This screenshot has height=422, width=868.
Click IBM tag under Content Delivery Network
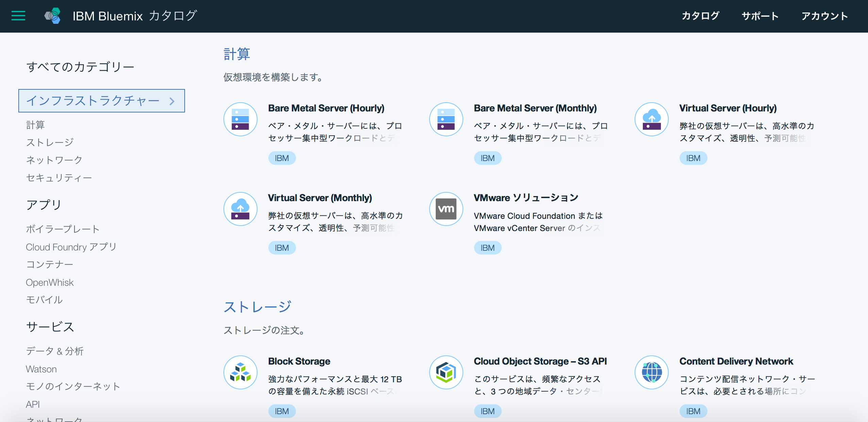pos(693,411)
